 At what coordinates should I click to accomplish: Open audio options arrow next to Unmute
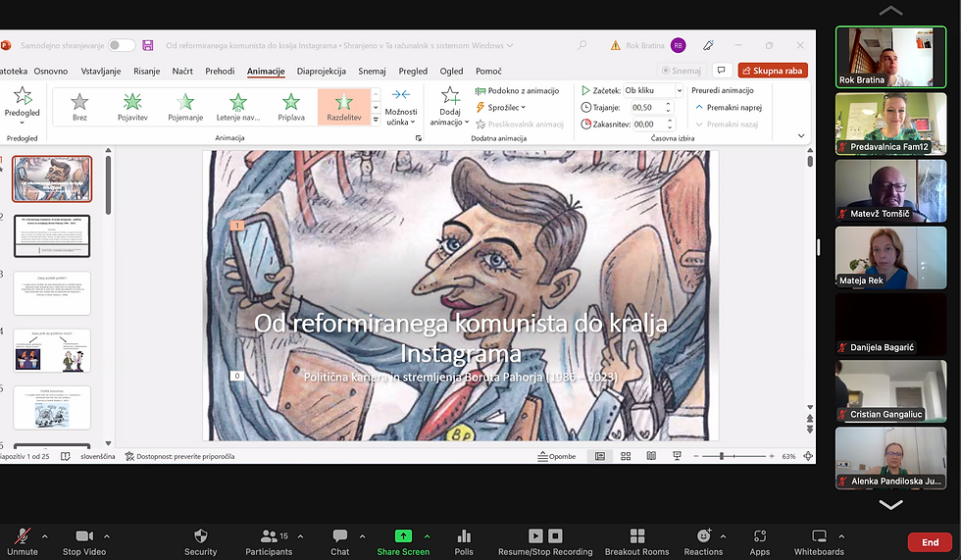click(x=44, y=536)
